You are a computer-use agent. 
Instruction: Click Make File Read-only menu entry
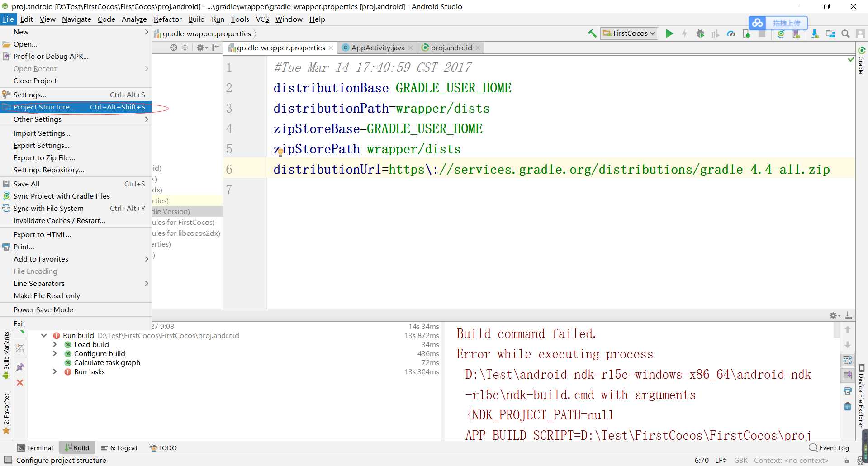click(x=76, y=296)
